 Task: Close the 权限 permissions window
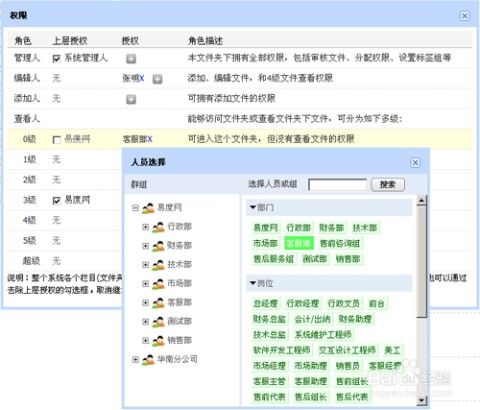click(464, 16)
